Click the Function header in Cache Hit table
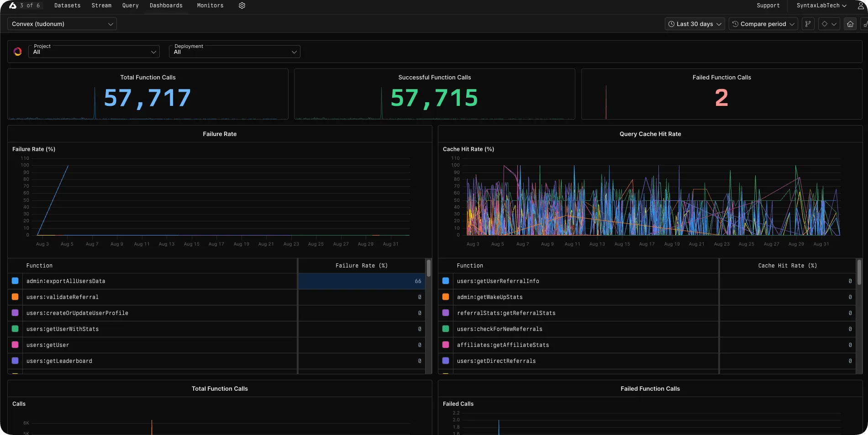This screenshot has width=868, height=435. click(470, 266)
